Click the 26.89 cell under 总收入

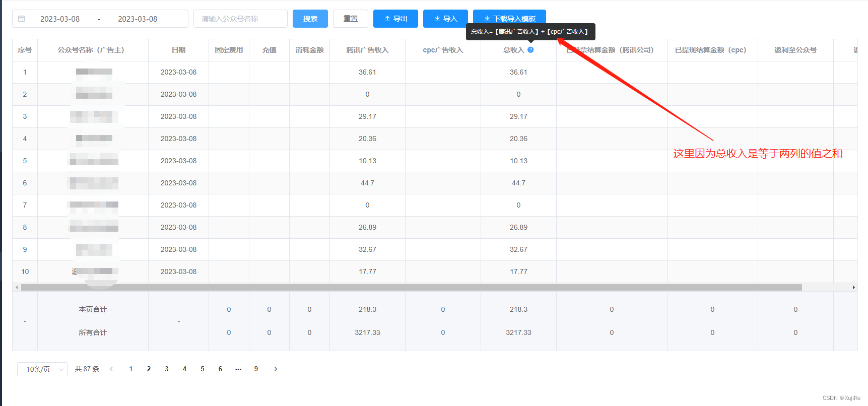518,227
